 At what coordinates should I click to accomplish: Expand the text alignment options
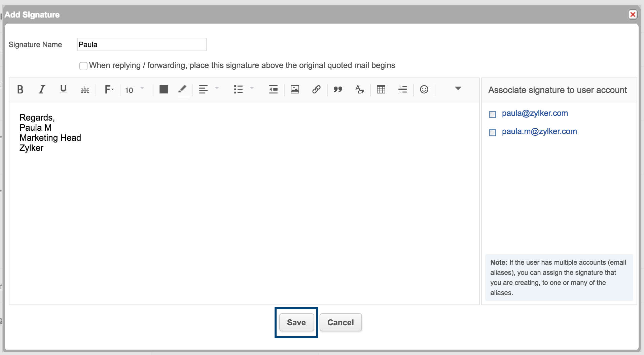[x=217, y=89]
